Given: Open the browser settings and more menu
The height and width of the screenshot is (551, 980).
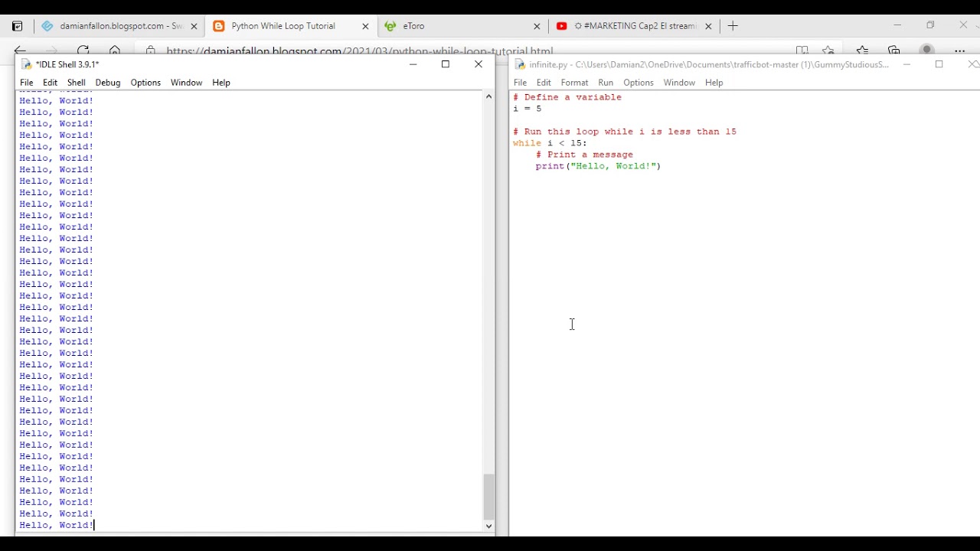Looking at the screenshot, I should tap(959, 51).
